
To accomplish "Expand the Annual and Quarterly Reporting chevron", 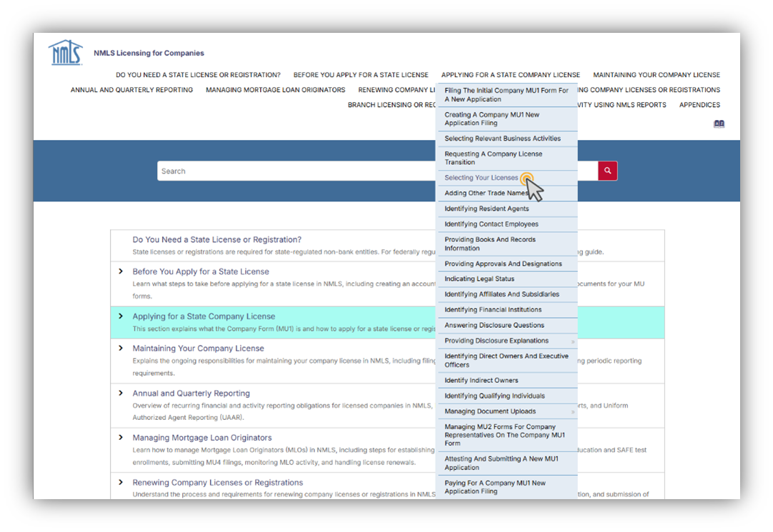I will pyautogui.click(x=121, y=393).
